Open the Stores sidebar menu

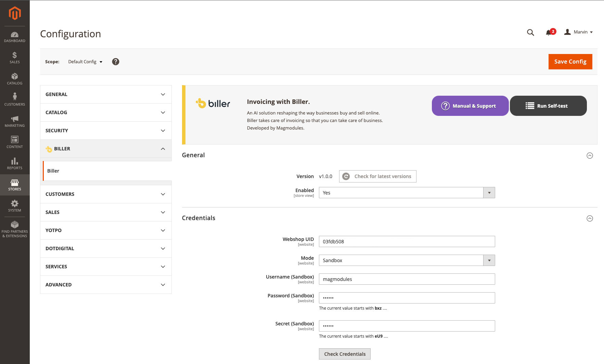15,185
